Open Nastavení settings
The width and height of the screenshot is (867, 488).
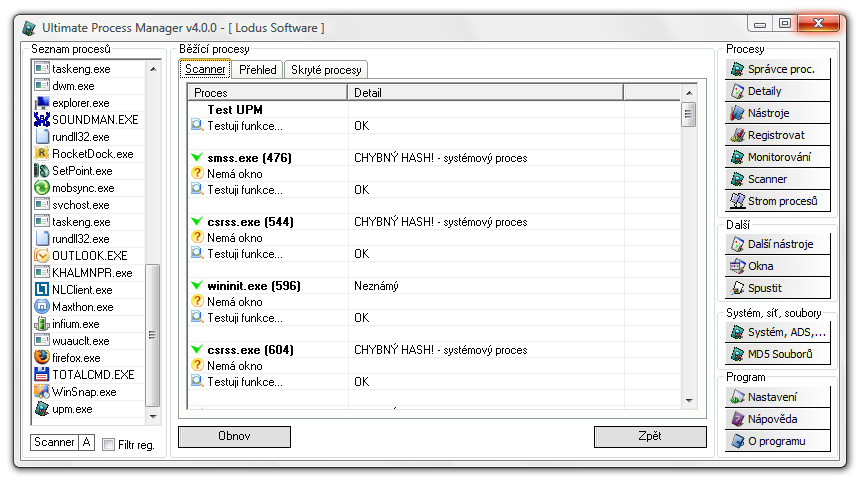(777, 397)
